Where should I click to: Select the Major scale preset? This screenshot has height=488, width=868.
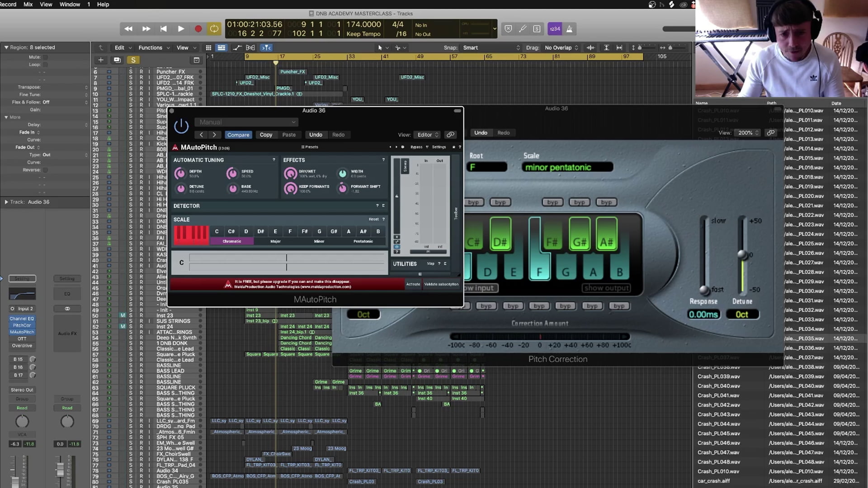tap(275, 241)
